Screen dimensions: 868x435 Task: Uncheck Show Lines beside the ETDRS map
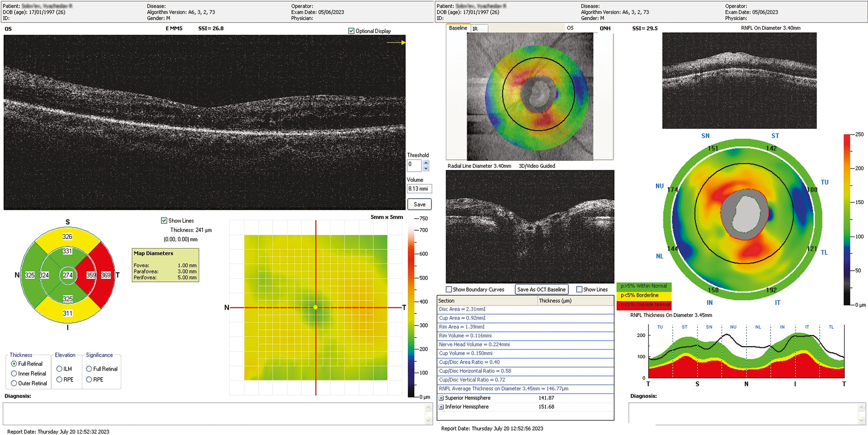coord(164,221)
